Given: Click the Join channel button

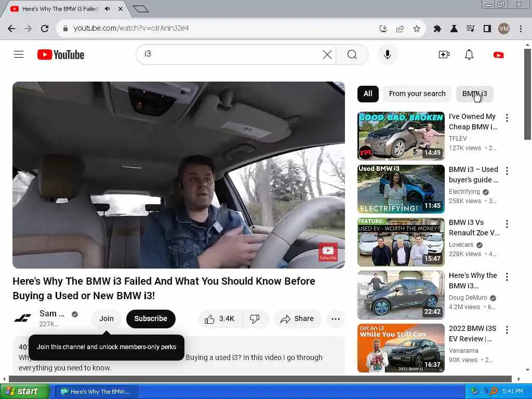Looking at the screenshot, I should click(x=107, y=319).
